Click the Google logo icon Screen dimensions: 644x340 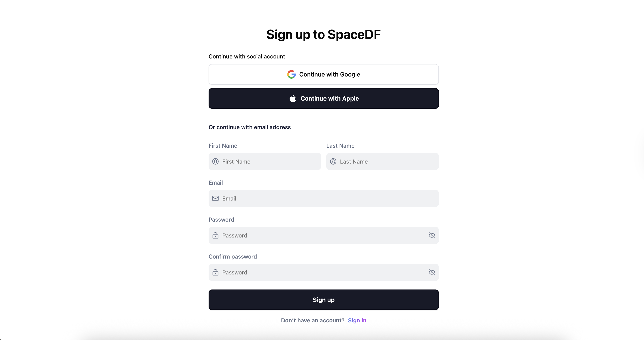(x=291, y=74)
